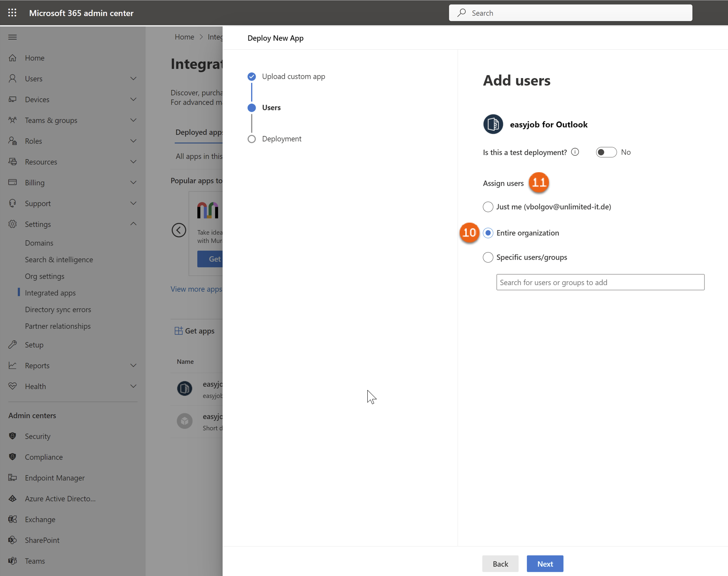
Task: Click the info icon beside test deployment
Action: pyautogui.click(x=575, y=152)
